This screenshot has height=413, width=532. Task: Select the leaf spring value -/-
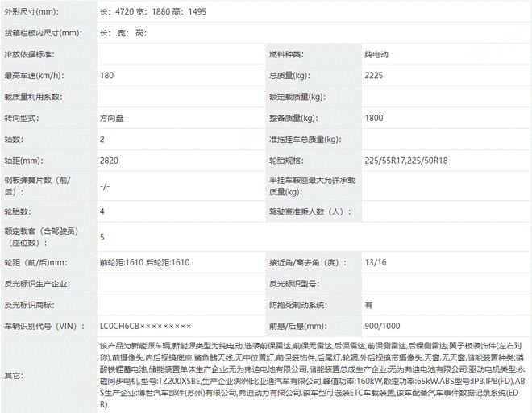coord(105,186)
